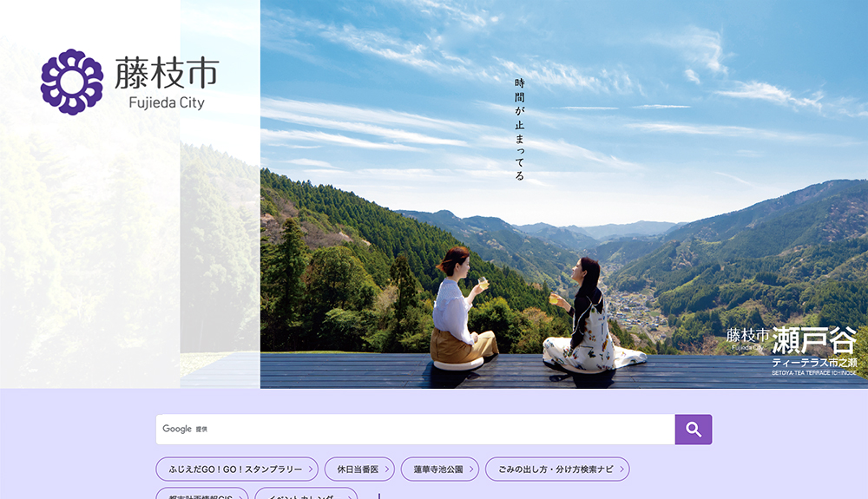Viewport: 868px width, 499px height.
Task: Click the purple wisteria flower emblem
Action: 71,82
